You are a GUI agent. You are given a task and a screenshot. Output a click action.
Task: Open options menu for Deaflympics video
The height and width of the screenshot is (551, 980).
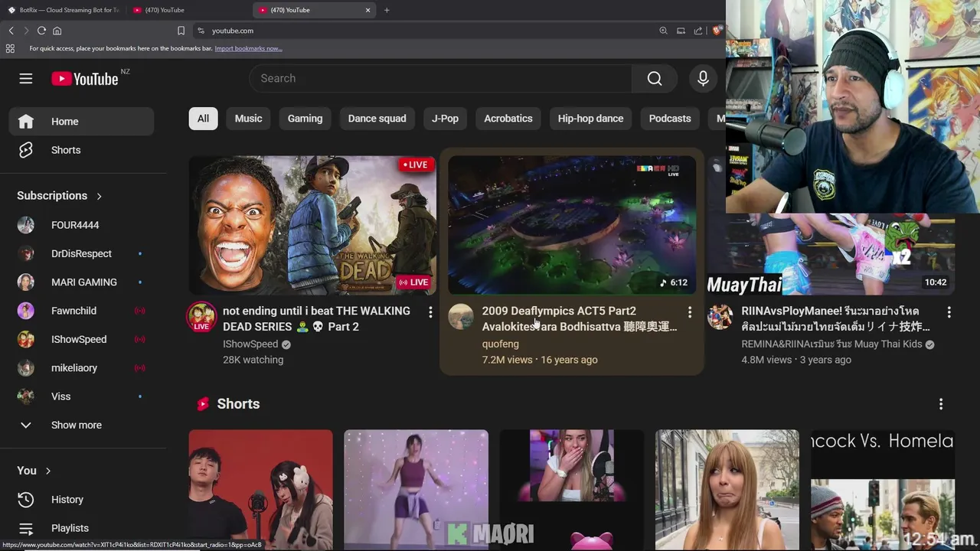[690, 312]
